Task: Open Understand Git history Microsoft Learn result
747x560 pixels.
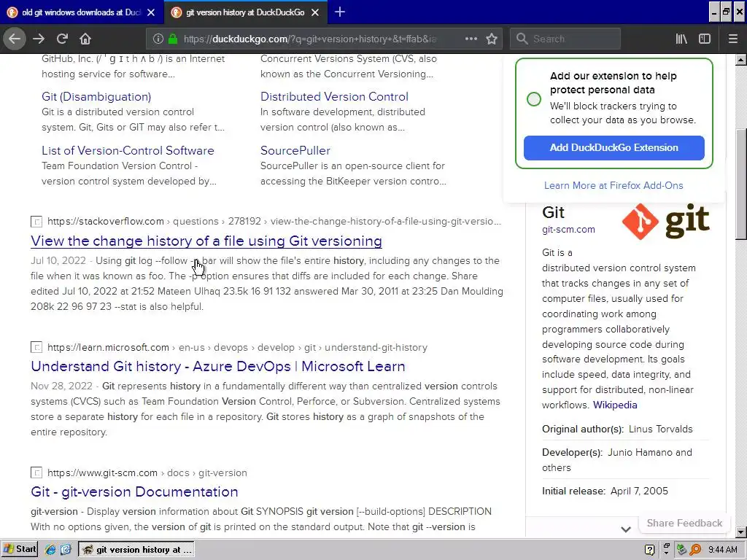Action: pyautogui.click(x=217, y=366)
